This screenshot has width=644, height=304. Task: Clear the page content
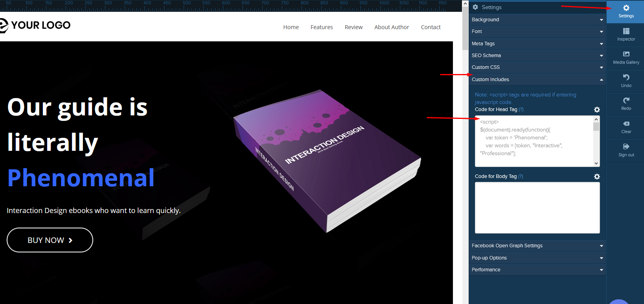point(626,127)
